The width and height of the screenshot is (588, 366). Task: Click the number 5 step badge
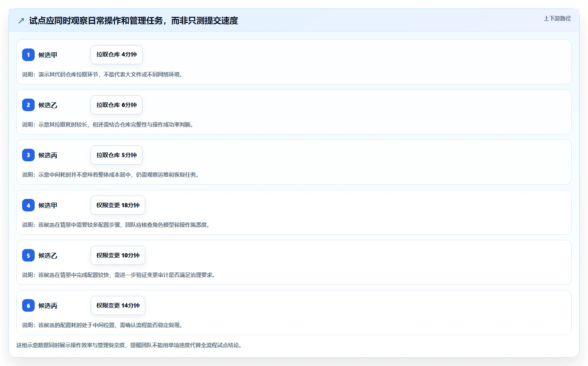pyautogui.click(x=28, y=255)
